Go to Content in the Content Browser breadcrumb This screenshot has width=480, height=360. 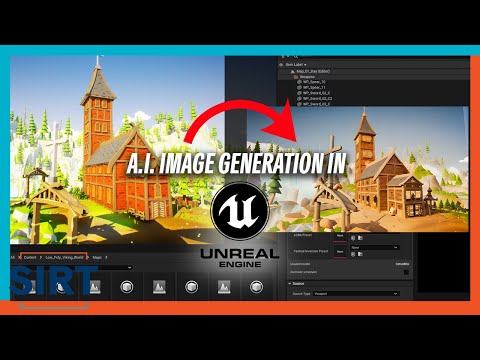(x=30, y=257)
